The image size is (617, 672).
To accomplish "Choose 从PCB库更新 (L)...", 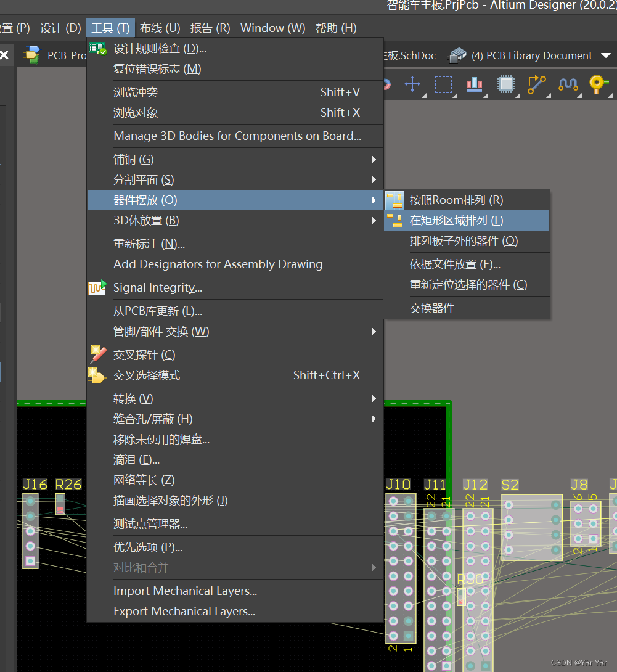I will [x=235, y=311].
